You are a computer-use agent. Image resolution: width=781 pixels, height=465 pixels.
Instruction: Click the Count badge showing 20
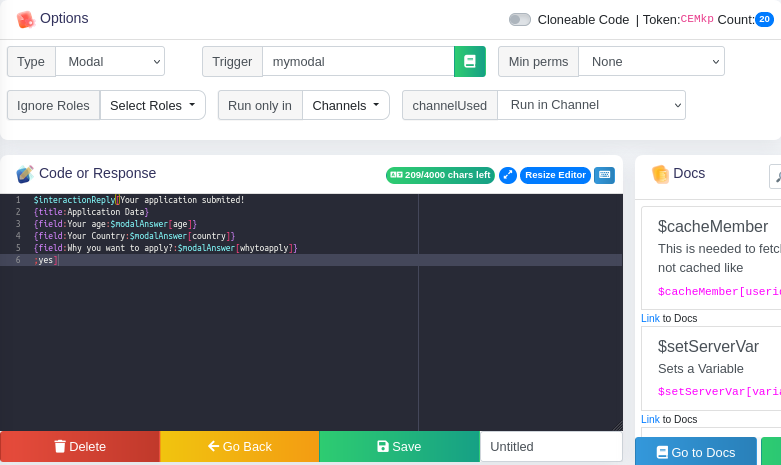click(764, 19)
